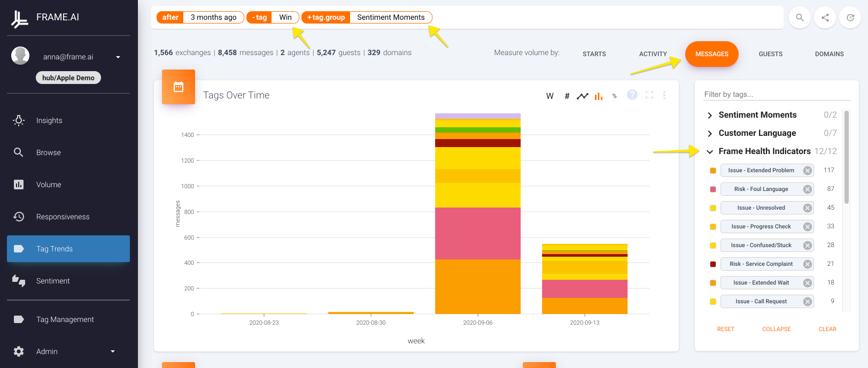The height and width of the screenshot is (368, 868).
Task: Measure volume by Activity
Action: [653, 54]
